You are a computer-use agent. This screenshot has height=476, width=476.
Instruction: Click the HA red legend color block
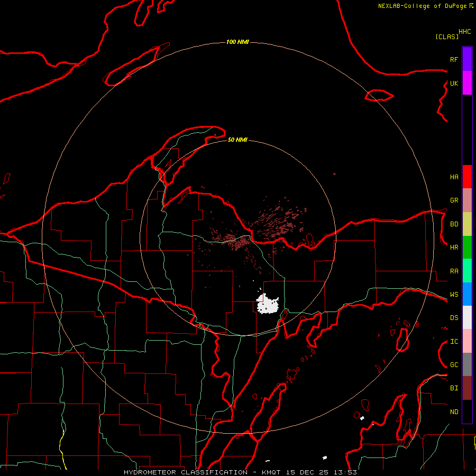pyautogui.click(x=467, y=177)
